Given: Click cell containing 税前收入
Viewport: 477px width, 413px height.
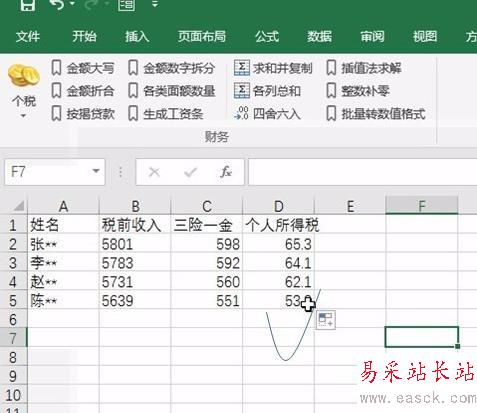Looking at the screenshot, I should 135,225.
